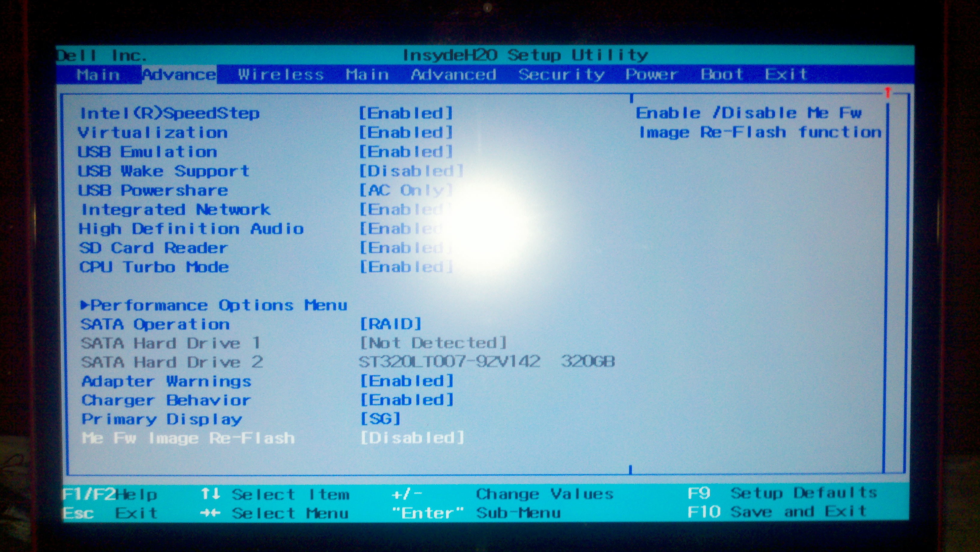Select the Virtualization label
The image size is (980, 552).
(x=153, y=133)
